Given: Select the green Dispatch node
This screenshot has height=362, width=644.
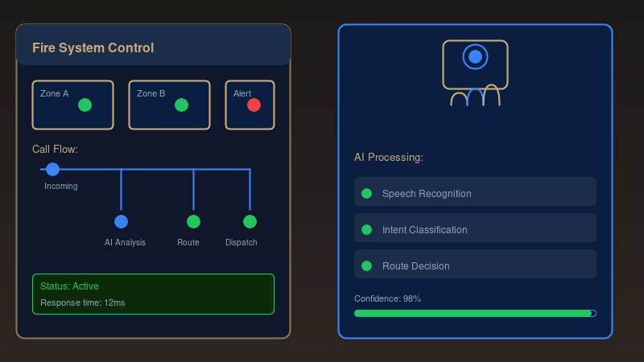Looking at the screenshot, I should point(250,221).
